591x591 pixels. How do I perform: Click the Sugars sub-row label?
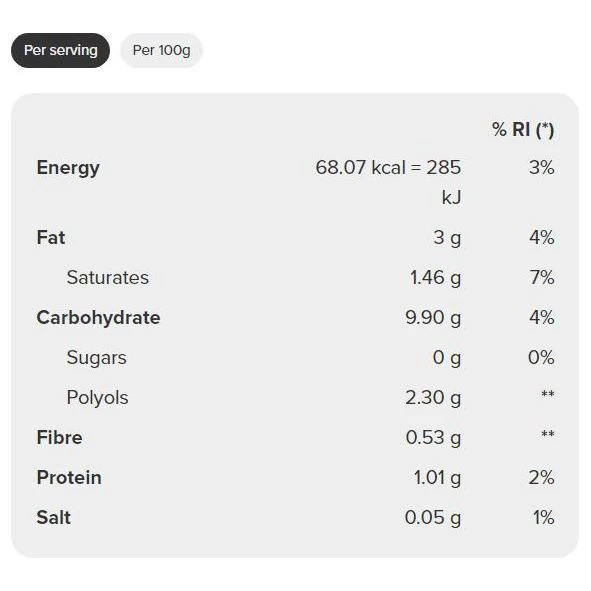96,358
